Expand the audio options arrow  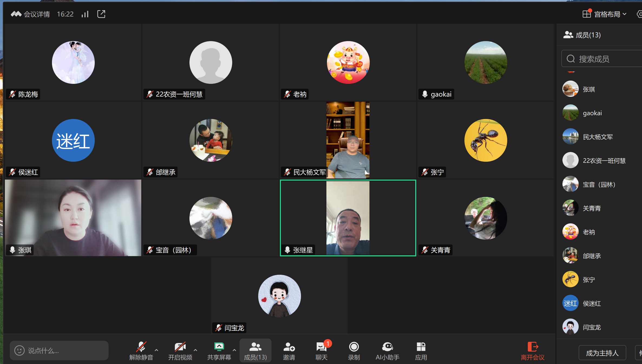pyautogui.click(x=156, y=350)
